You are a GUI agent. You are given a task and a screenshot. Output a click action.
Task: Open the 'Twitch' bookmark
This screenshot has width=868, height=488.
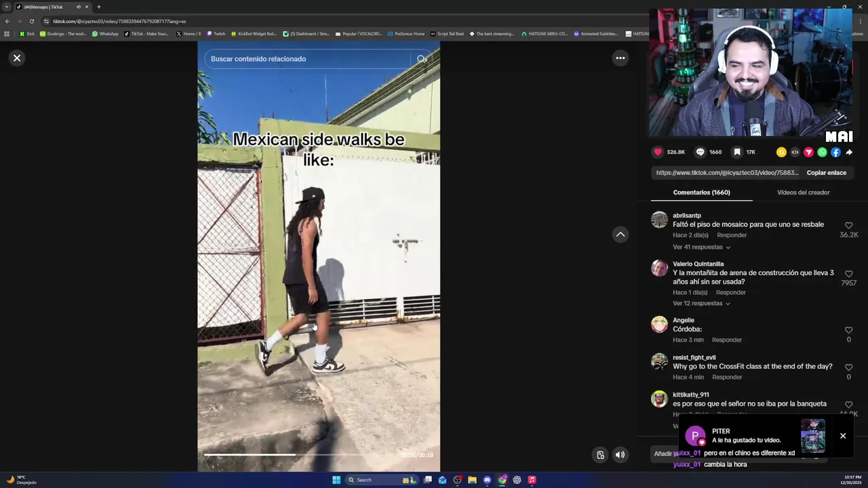pyautogui.click(x=216, y=34)
